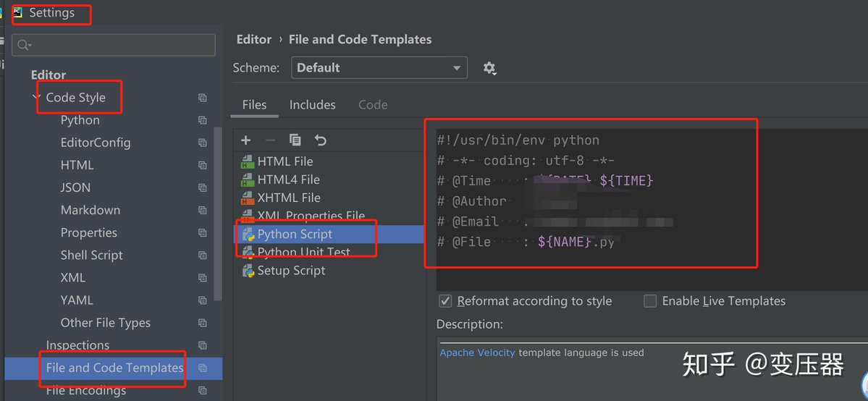
Task: Click the remove template minus icon
Action: 270,140
